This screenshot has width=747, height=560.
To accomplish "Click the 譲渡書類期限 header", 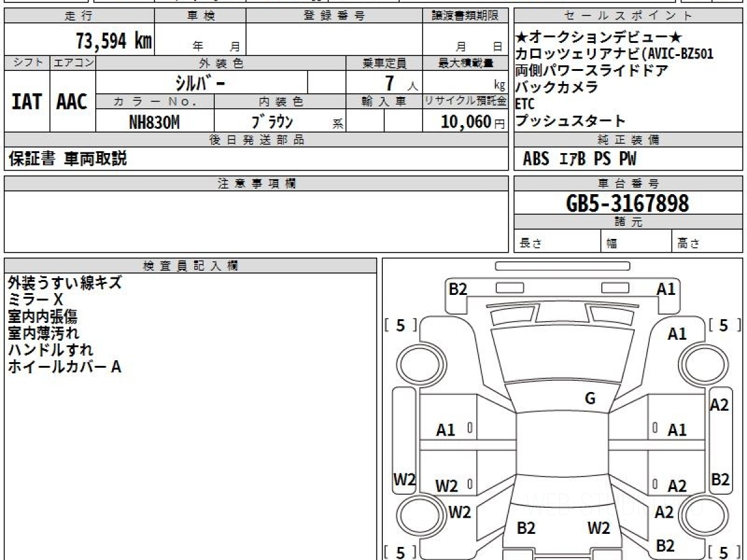I will pos(465,16).
